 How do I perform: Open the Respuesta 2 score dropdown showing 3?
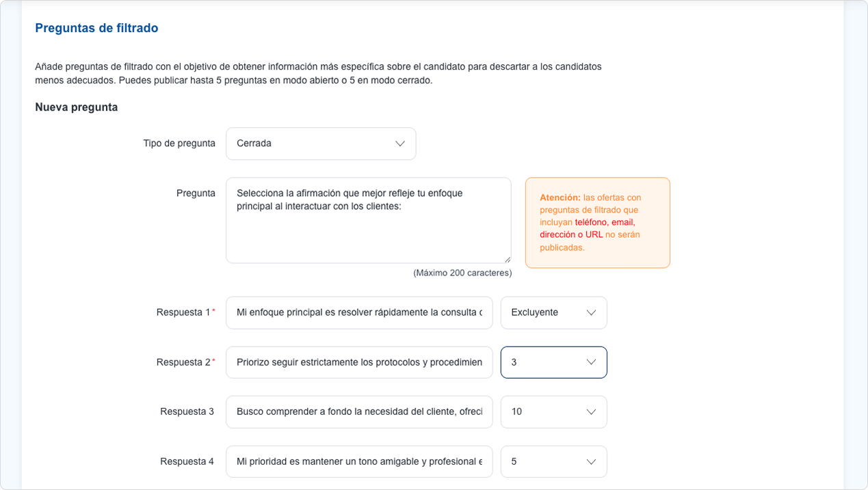[553, 362]
